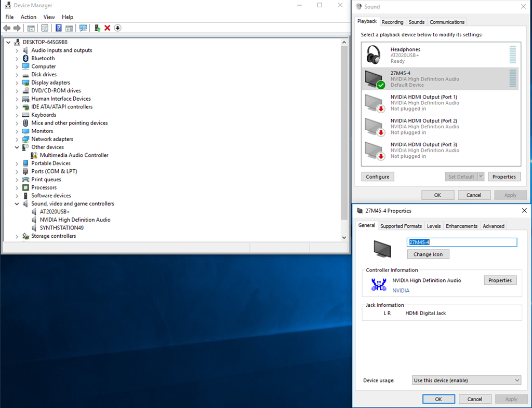This screenshot has height=408, width=532.
Task: Click the Configure button in Sound
Action: 378,176
